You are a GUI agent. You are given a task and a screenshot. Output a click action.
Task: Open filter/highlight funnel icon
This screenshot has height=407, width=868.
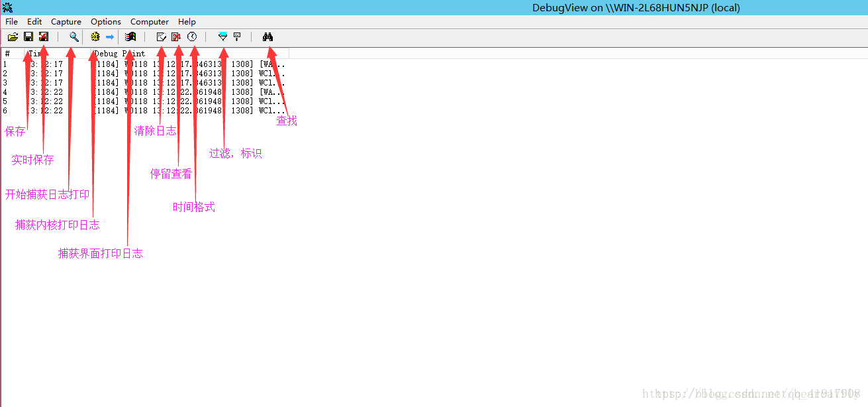(222, 37)
